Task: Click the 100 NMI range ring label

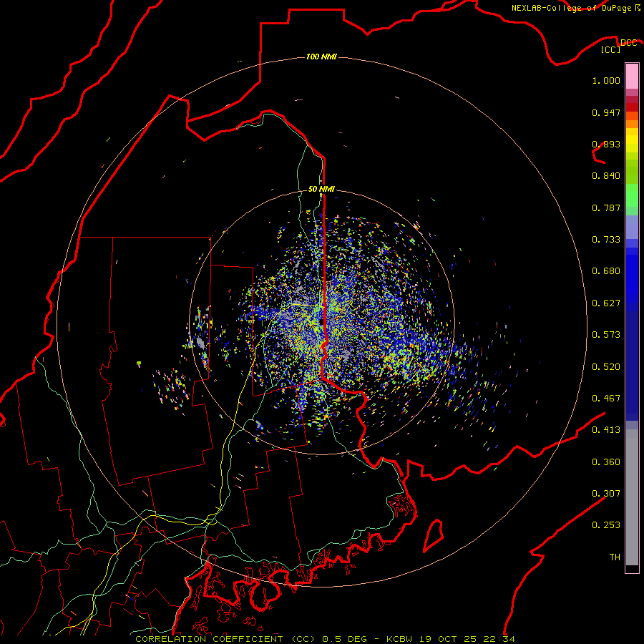Action: coord(321,57)
